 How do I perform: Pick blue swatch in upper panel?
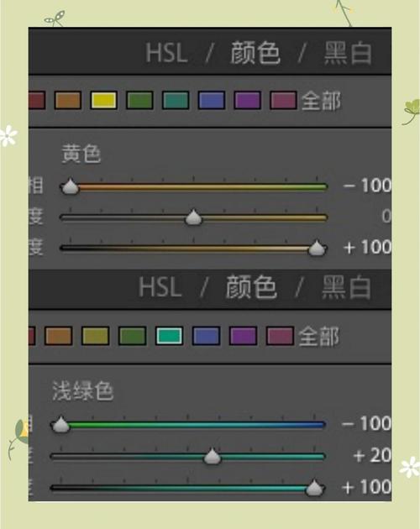[212, 100]
